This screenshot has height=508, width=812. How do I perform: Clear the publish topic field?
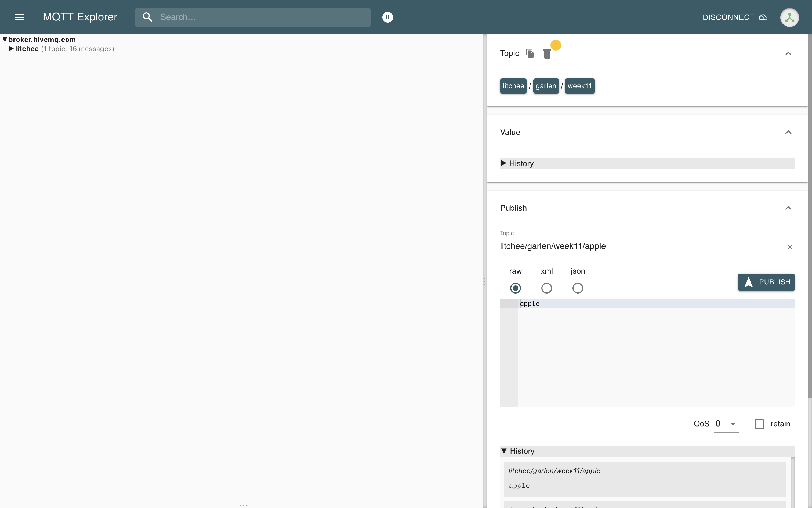[x=789, y=247]
